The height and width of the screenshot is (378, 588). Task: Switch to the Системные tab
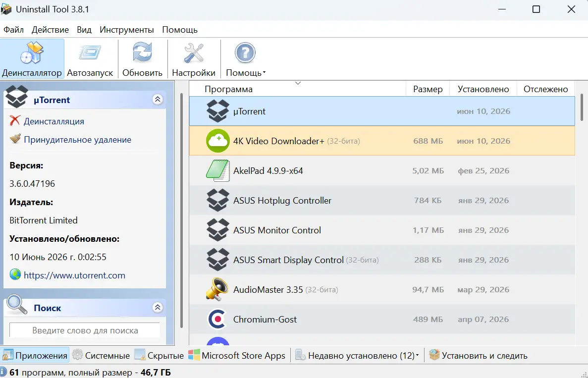(101, 355)
